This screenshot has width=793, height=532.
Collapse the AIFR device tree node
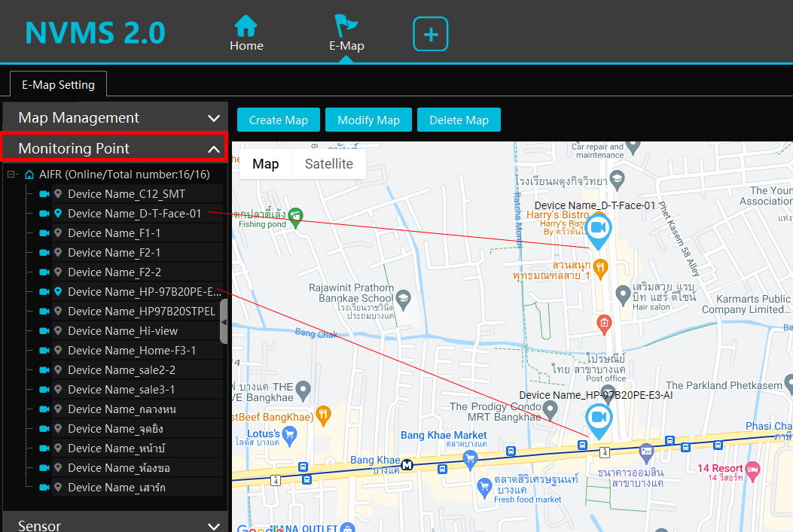[12, 175]
